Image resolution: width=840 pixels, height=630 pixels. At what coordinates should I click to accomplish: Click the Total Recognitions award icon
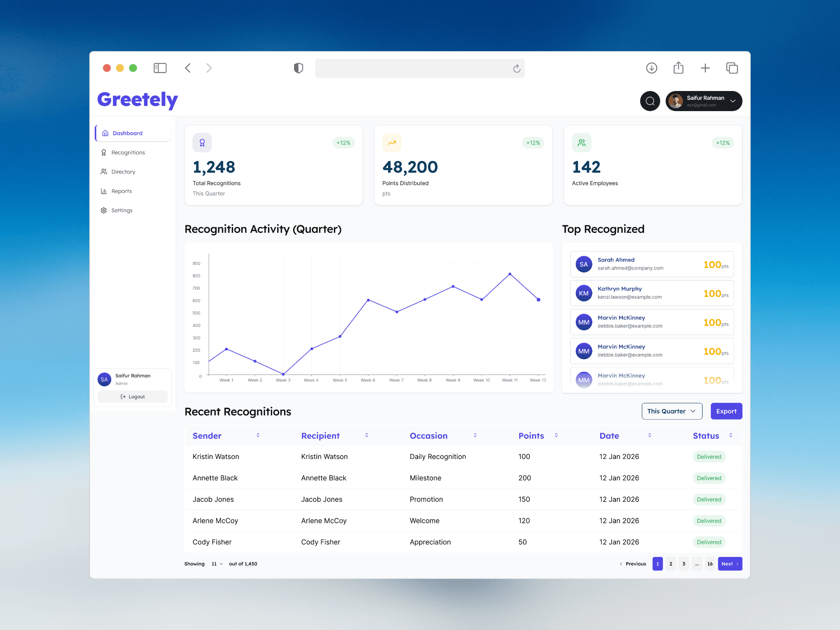click(x=202, y=143)
